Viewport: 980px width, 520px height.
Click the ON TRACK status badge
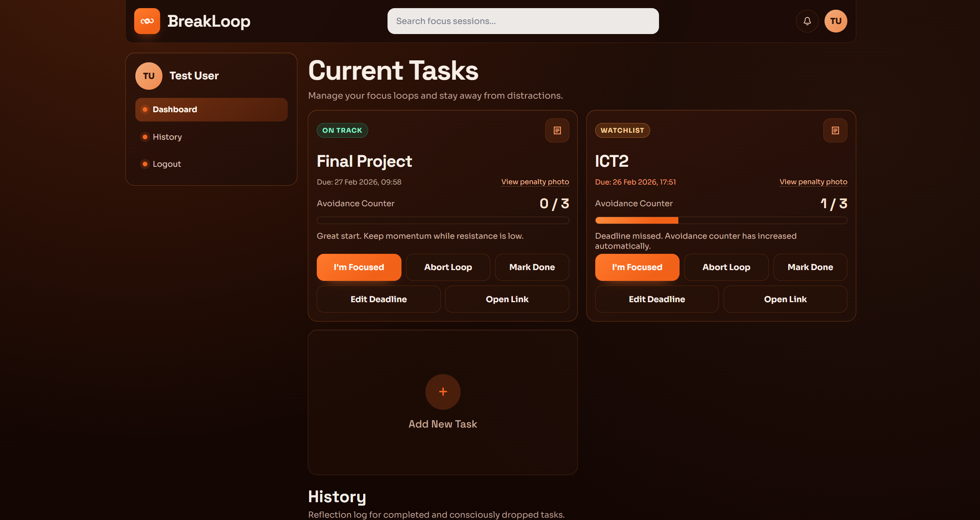342,130
